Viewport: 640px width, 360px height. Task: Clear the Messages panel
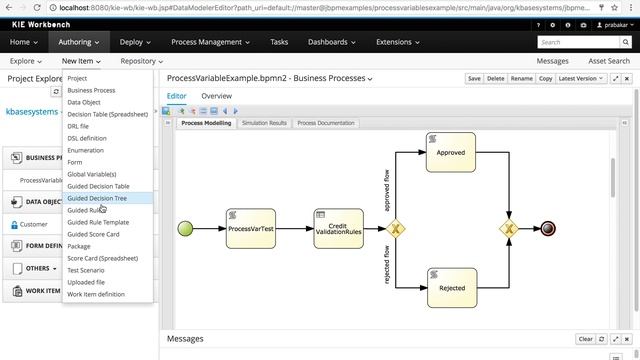coord(585,339)
